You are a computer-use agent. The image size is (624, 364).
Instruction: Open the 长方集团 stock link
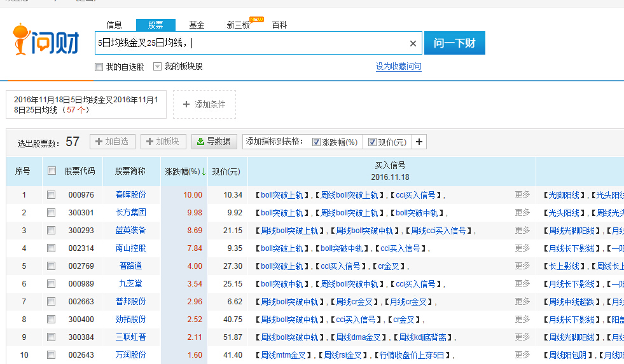click(x=130, y=213)
